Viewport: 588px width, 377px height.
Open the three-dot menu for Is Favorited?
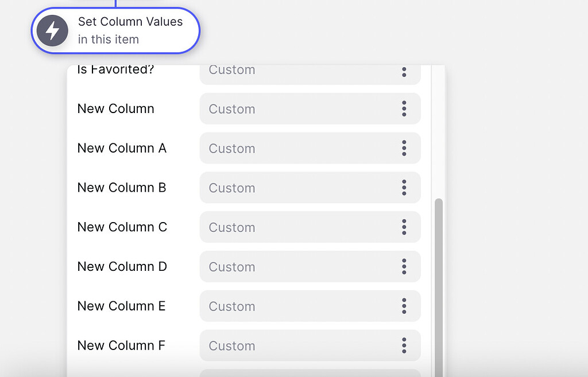[404, 72]
